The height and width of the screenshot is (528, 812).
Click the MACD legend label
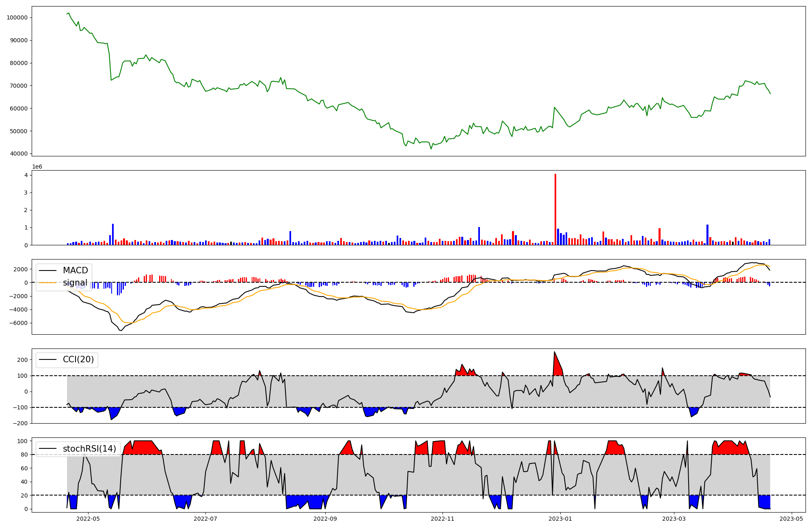75,270
